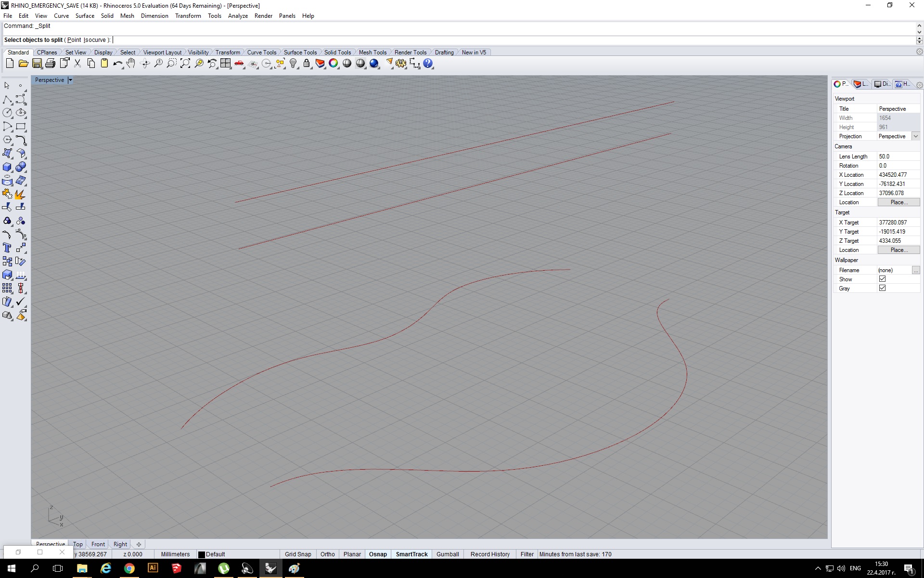
Task: Click the Lens Length value field
Action: tap(898, 157)
